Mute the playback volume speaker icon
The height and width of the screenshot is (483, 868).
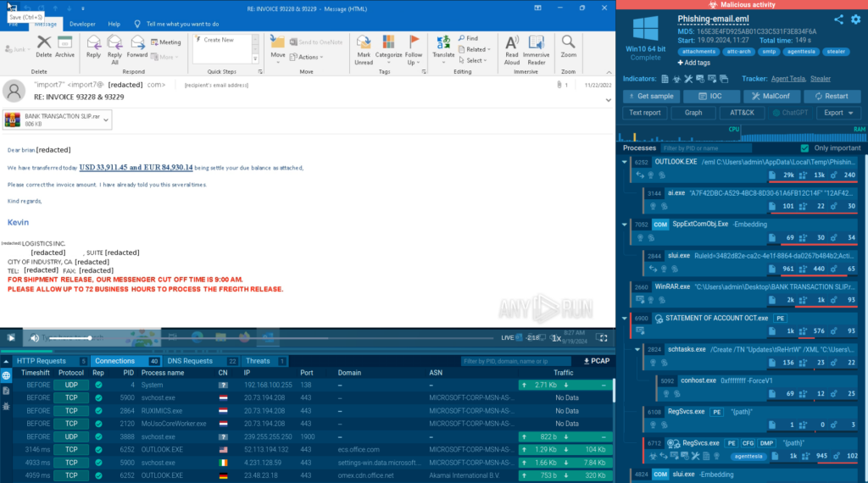[x=35, y=337]
